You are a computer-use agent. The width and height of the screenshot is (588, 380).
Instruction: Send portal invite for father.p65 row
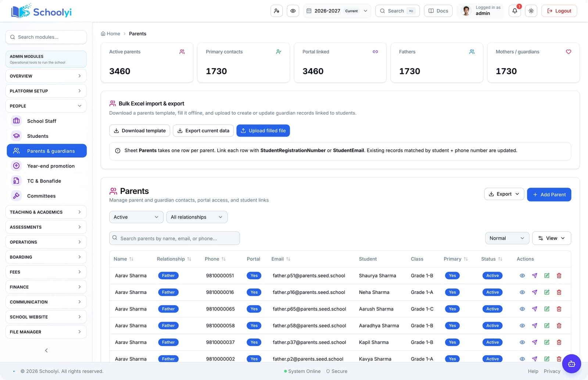click(x=535, y=309)
